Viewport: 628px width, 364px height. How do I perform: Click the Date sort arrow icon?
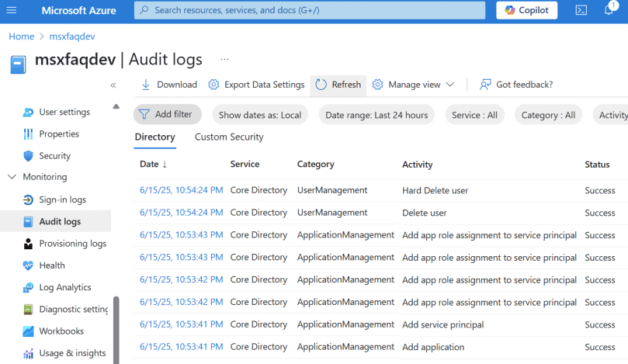tap(165, 165)
